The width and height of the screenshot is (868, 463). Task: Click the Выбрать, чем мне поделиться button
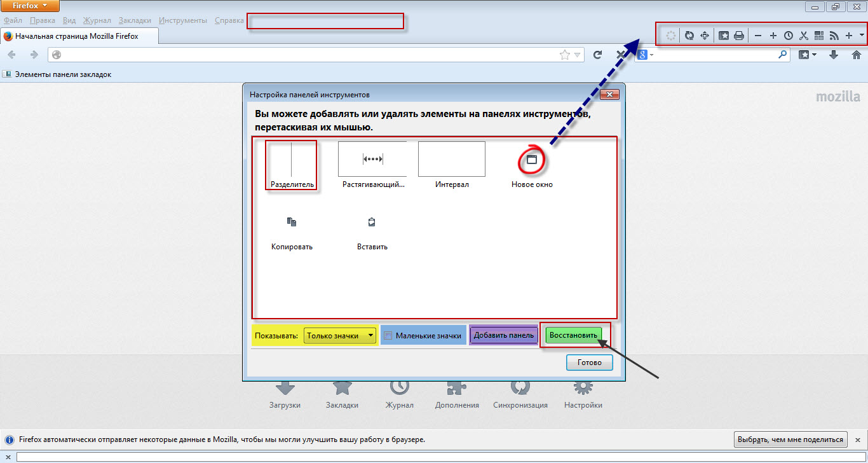click(x=791, y=439)
